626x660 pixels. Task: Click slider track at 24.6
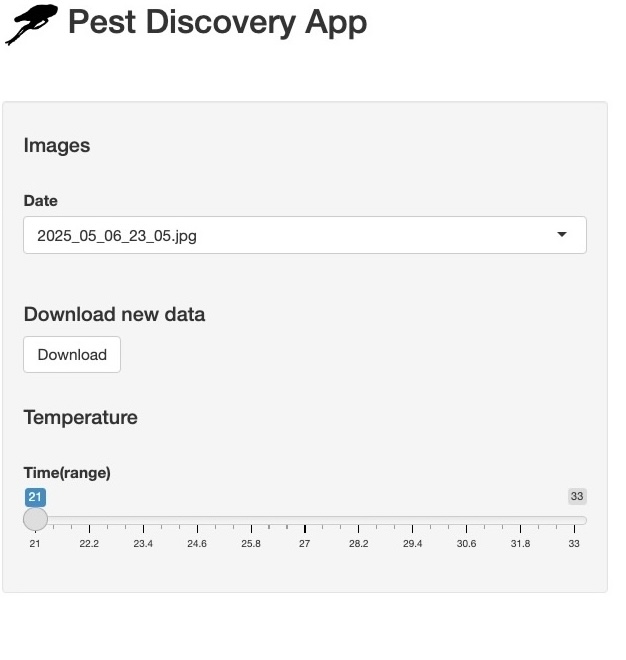pos(197,521)
